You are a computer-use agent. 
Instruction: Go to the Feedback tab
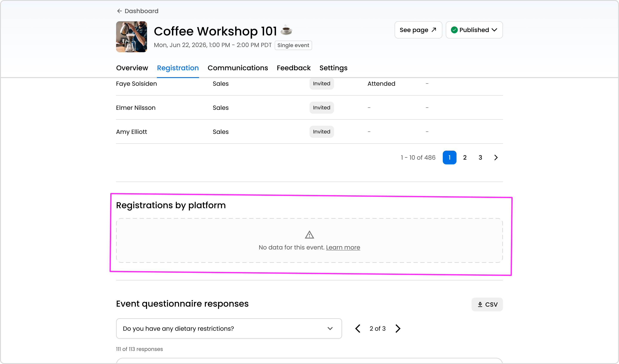coord(294,68)
